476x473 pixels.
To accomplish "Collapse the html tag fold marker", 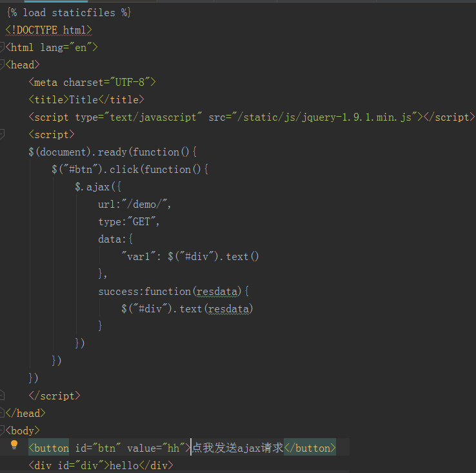I will coord(1,47).
